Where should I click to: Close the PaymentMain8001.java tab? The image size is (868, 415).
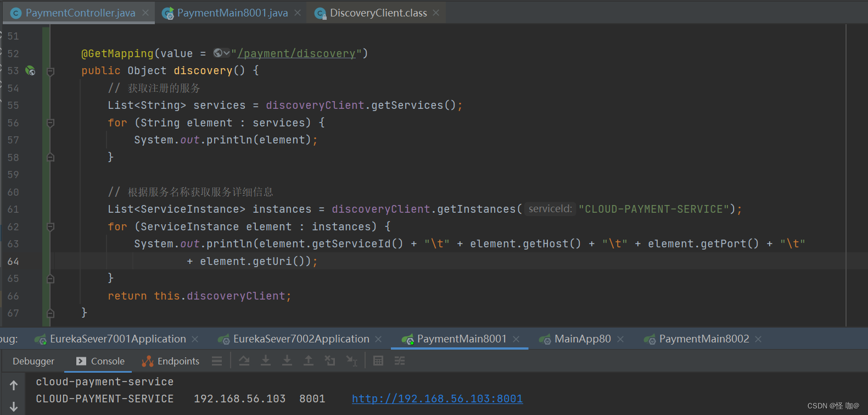pos(298,13)
